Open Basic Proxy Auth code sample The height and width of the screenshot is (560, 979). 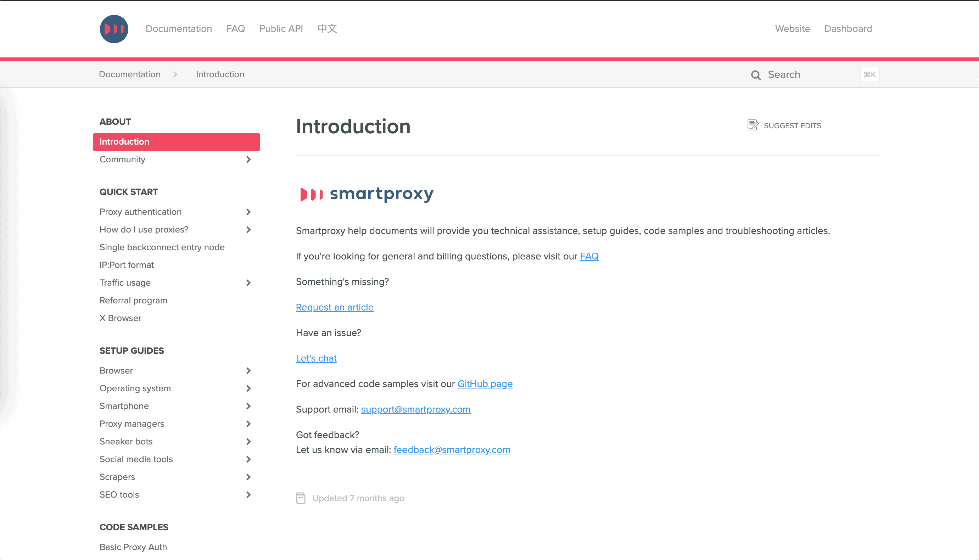point(133,547)
